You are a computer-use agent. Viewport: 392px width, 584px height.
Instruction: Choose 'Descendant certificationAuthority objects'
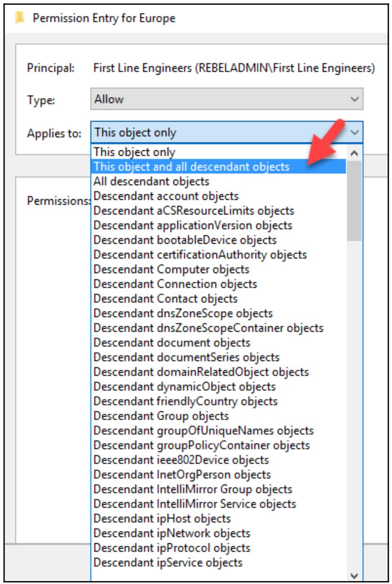[x=200, y=255]
